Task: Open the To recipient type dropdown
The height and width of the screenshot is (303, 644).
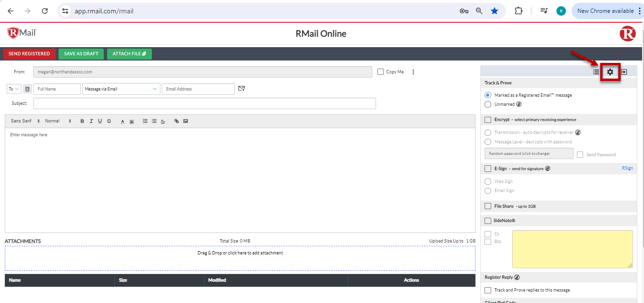Action: 14,89
